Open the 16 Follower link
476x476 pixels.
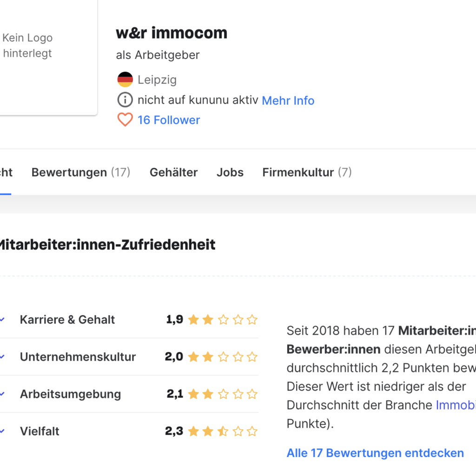(169, 120)
